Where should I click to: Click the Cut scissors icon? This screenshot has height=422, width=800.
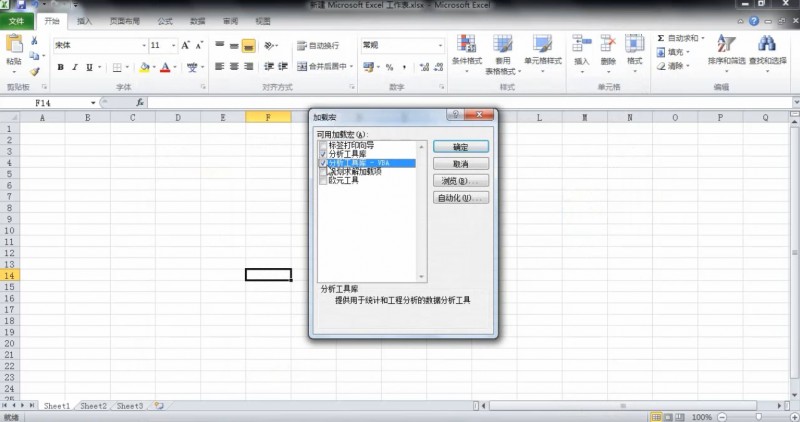tap(34, 40)
